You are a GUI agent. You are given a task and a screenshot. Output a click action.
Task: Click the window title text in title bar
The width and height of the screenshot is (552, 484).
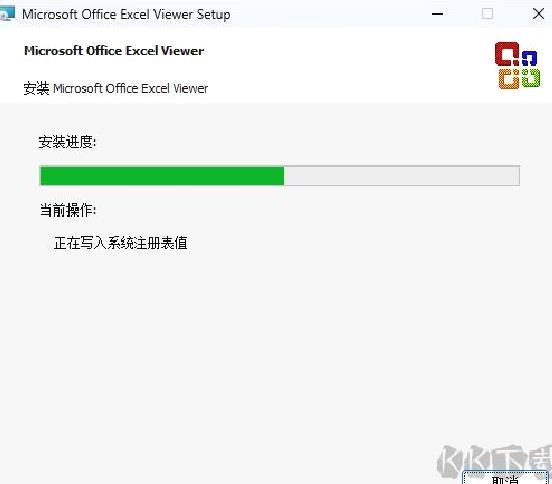pyautogui.click(x=126, y=14)
